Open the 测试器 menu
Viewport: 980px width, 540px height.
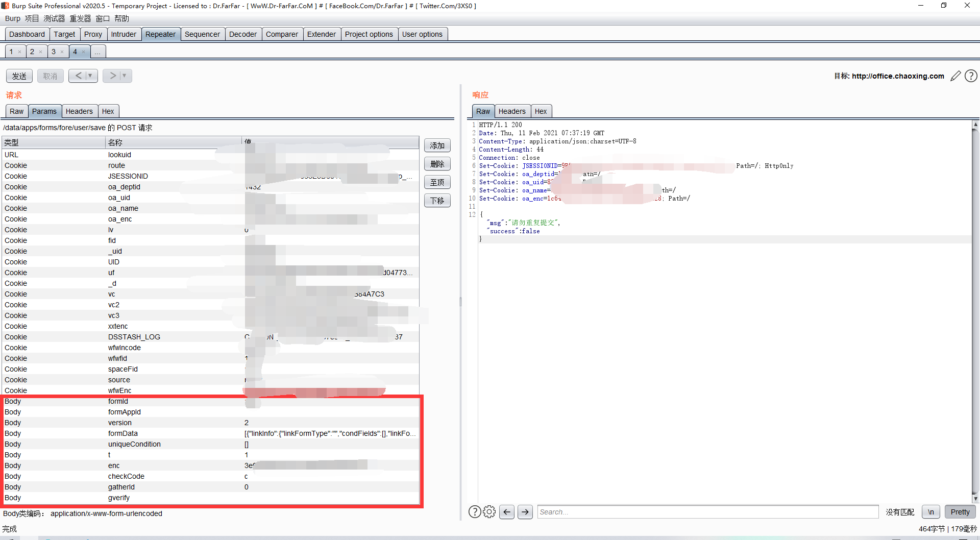(x=54, y=18)
